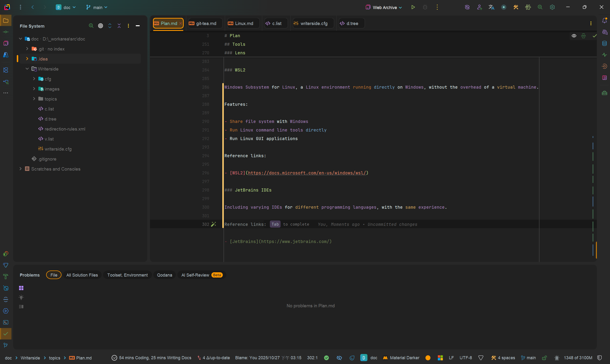Follow the docs.microsoft.com WSL link
Image resolution: width=610 pixels, height=364 pixels.
(x=307, y=173)
